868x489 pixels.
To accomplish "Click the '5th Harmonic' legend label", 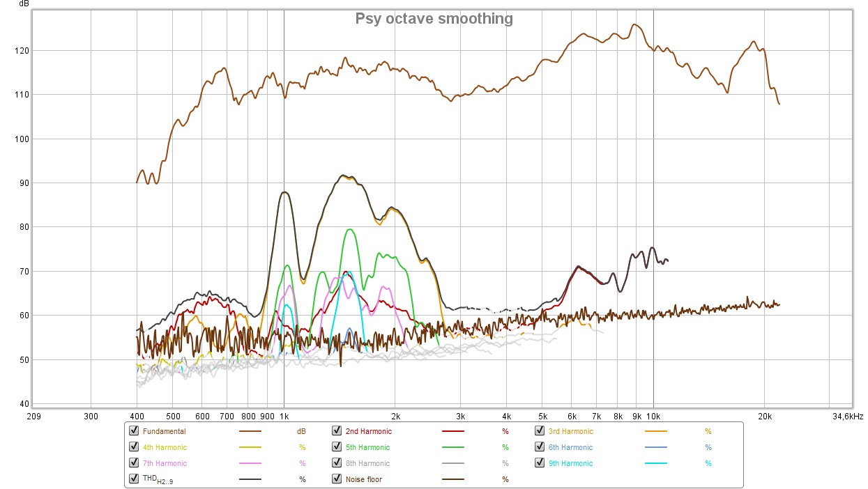I will pos(367,448).
